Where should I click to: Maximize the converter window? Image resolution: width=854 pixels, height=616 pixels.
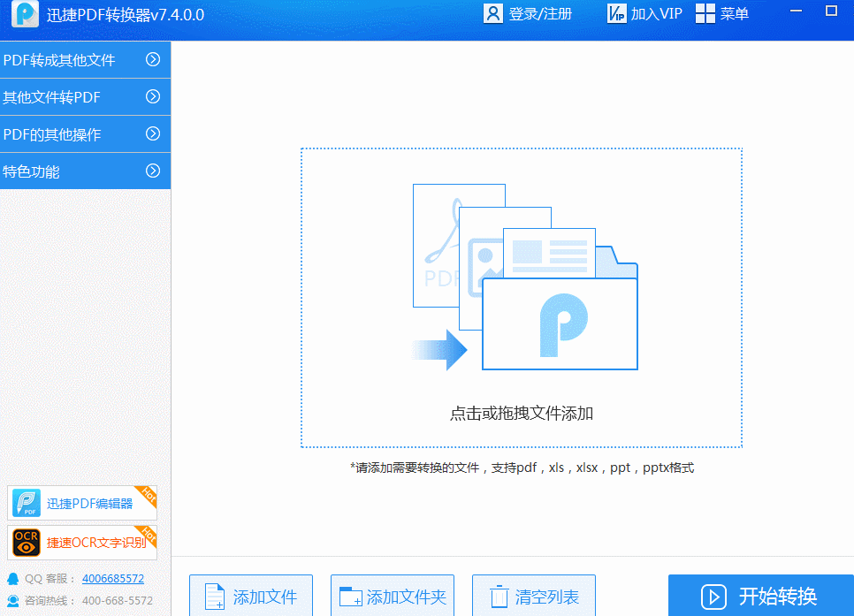[x=831, y=11]
